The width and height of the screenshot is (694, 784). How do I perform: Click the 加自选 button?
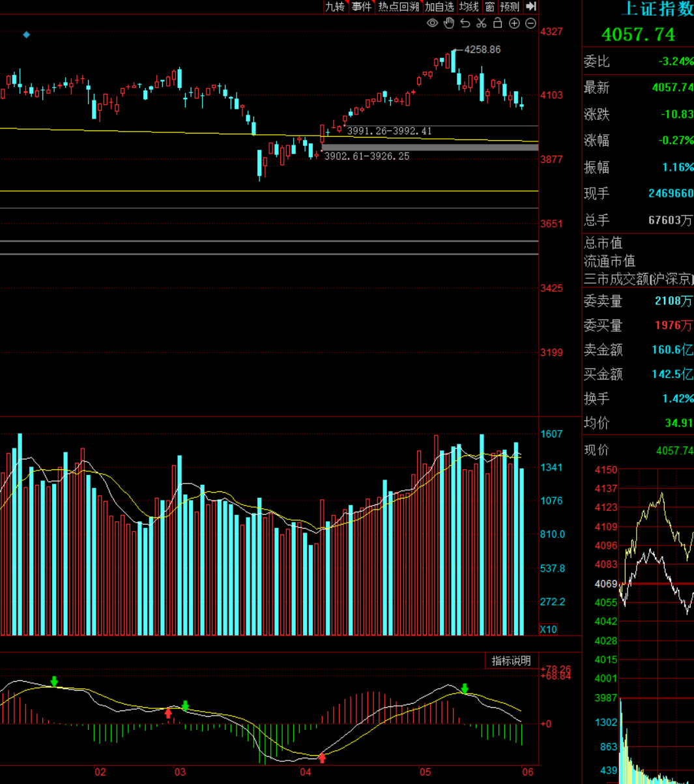point(439,7)
